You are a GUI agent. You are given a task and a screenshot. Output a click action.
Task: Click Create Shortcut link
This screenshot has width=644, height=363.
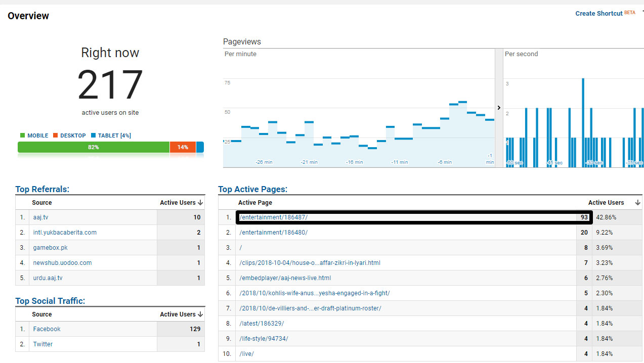click(598, 14)
